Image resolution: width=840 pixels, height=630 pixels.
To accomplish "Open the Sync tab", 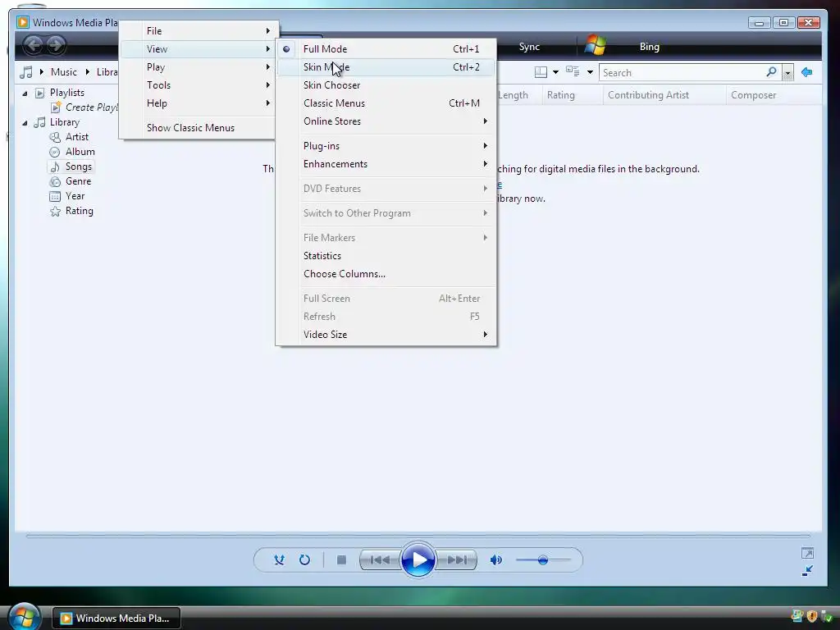I will pyautogui.click(x=529, y=47).
